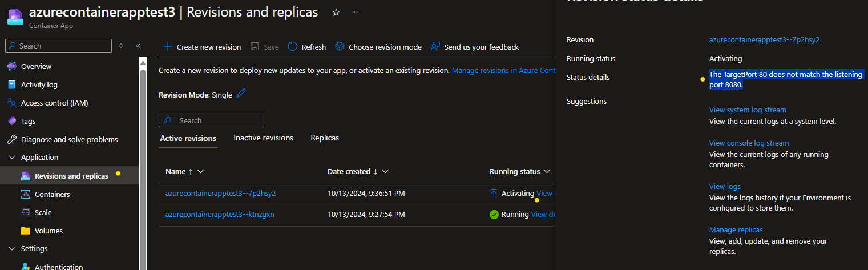This screenshot has height=270, width=868.
Task: Click the Refresh circular arrow icon
Action: point(292,46)
